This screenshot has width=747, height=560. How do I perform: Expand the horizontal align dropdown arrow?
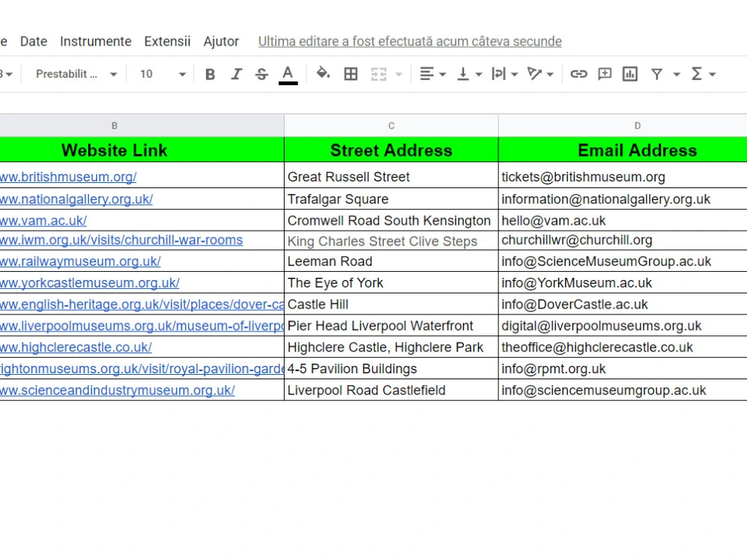[442, 74]
